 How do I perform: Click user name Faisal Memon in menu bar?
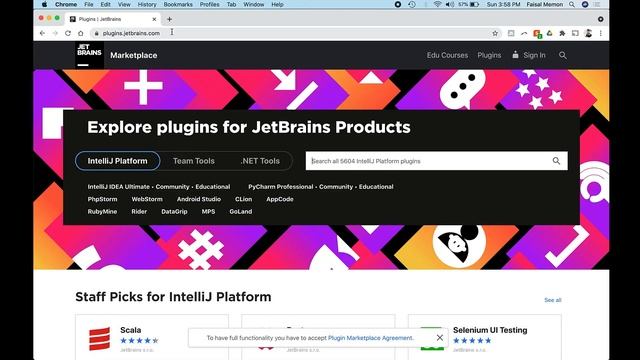point(544,4)
